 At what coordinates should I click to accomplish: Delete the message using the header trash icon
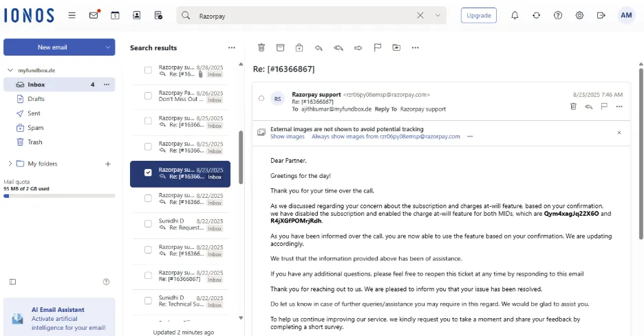pos(573,107)
